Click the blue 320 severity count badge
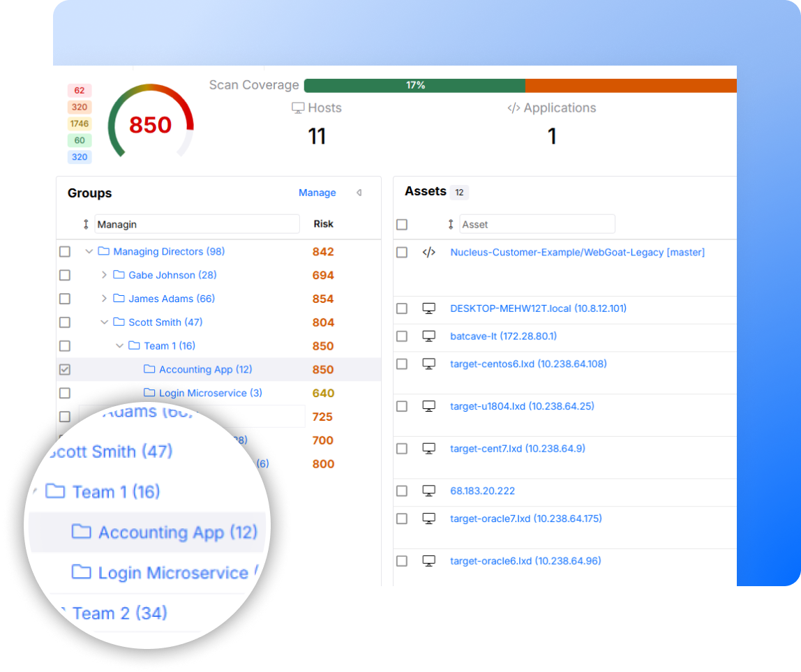 click(79, 157)
